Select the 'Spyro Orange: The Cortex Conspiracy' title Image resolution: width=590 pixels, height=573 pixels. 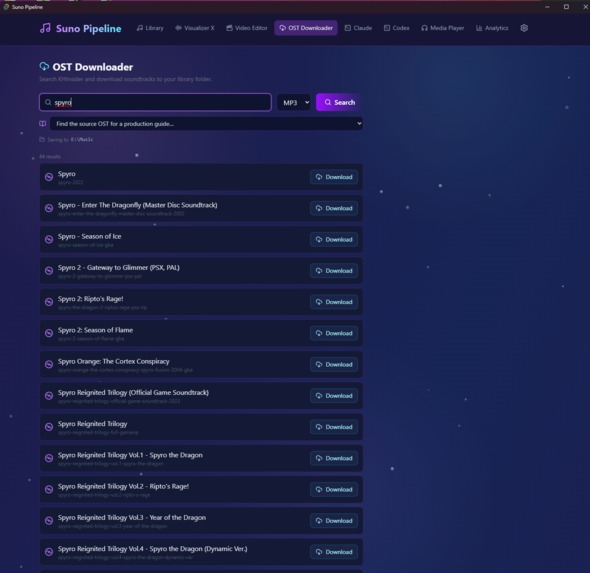pyautogui.click(x=114, y=361)
